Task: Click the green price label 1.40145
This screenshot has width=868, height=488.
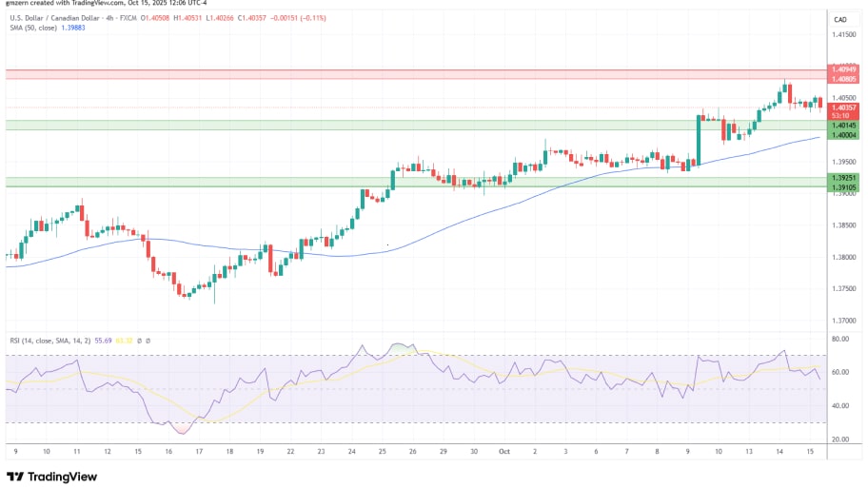Action: coord(843,126)
